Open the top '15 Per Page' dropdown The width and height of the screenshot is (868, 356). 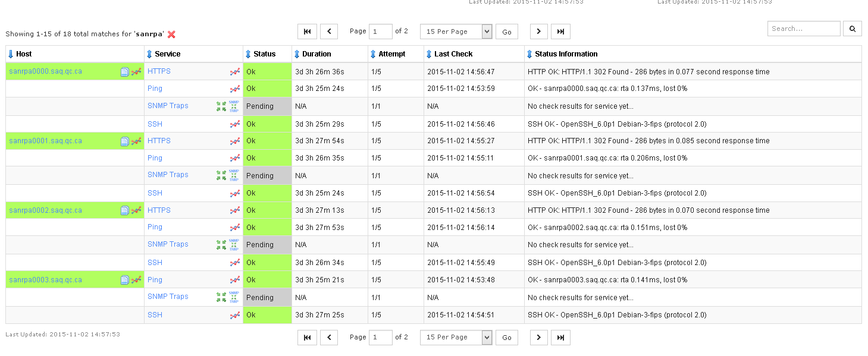456,31
